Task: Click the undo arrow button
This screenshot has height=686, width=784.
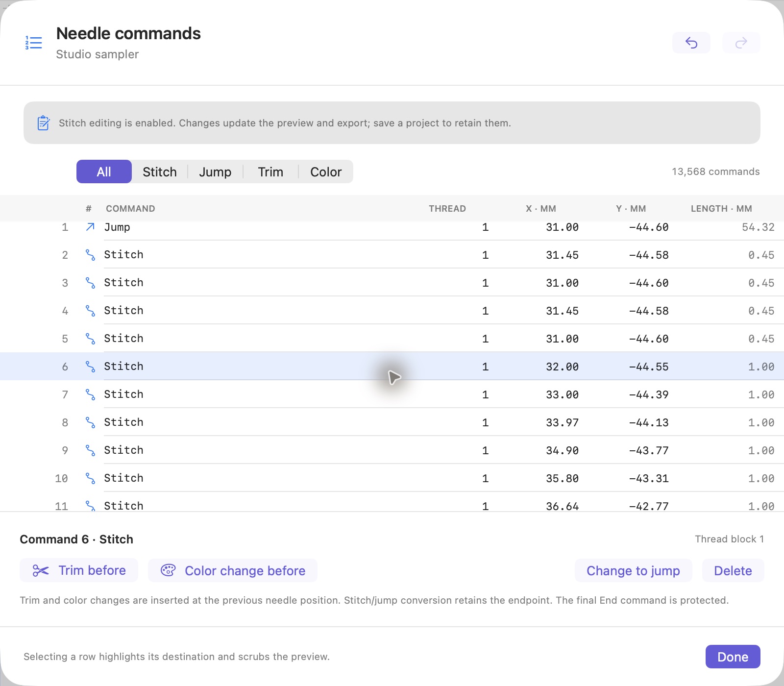Action: tap(691, 43)
